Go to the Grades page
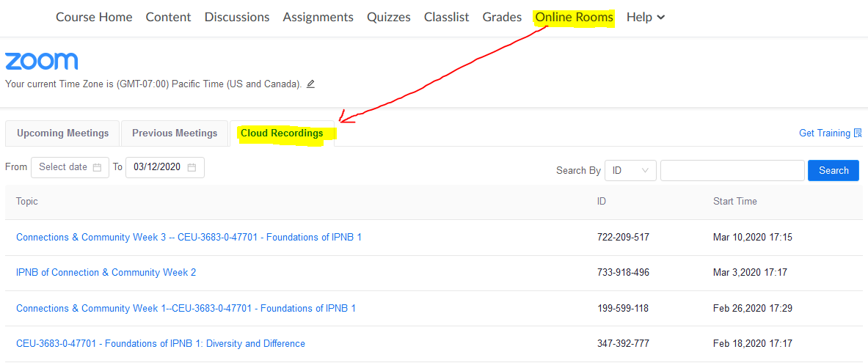868x363 pixels. [502, 17]
